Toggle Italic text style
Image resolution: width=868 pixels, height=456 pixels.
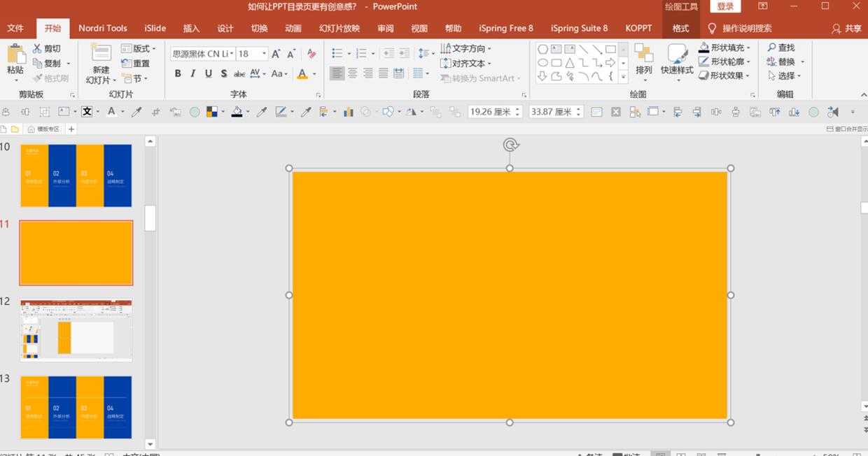click(193, 73)
